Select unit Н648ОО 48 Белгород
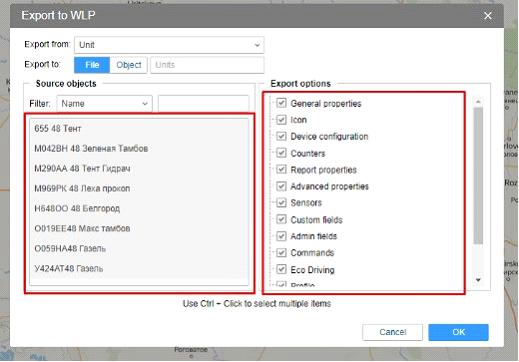 [x=139, y=209]
